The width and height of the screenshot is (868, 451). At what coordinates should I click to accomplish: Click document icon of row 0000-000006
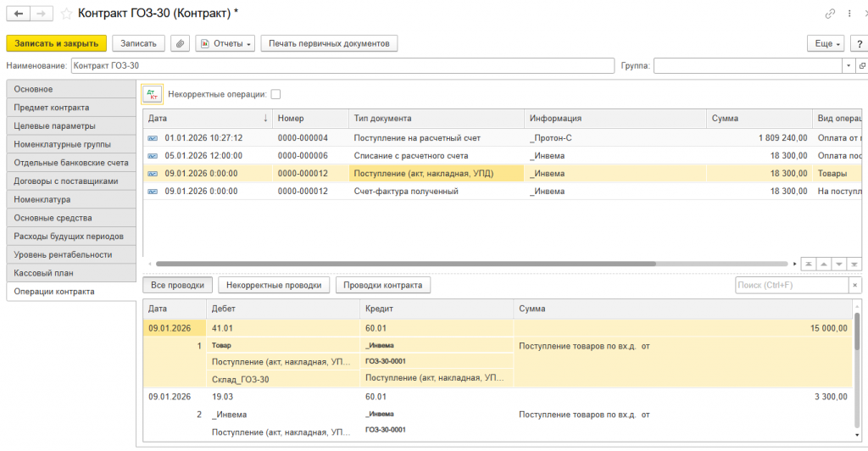[153, 155]
